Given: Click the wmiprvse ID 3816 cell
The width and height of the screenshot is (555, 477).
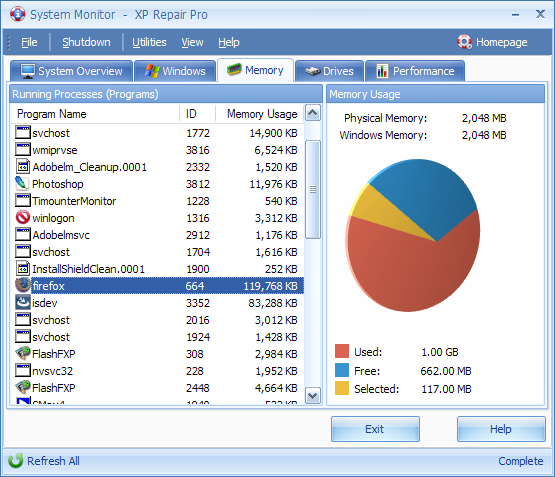Looking at the screenshot, I should tap(198, 150).
